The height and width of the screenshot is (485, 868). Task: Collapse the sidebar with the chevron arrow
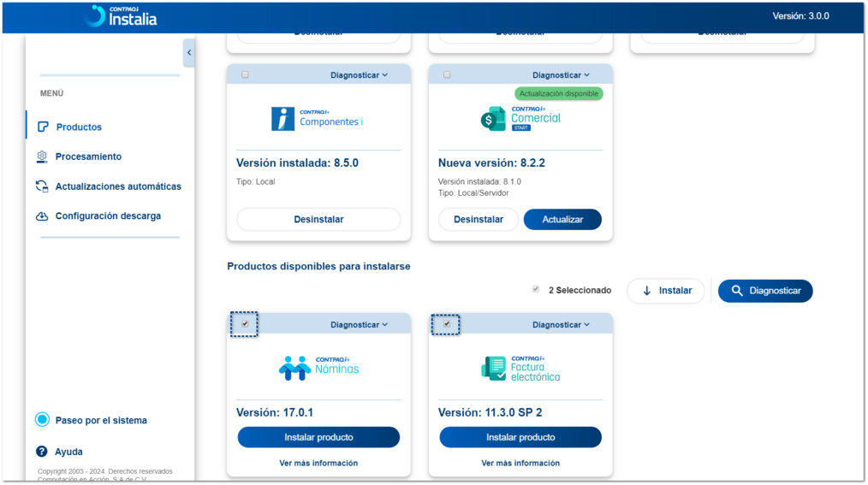tap(189, 52)
